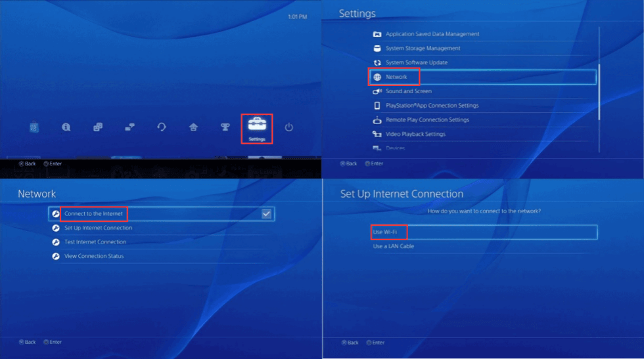
Task: Open the Party headset icon
Action: point(162,127)
